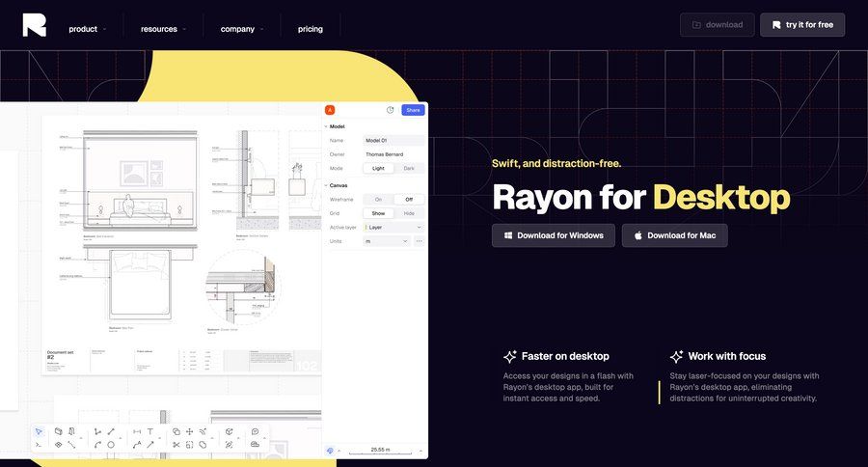The image size is (868, 467).
Task: Open the company menu
Action: (242, 29)
